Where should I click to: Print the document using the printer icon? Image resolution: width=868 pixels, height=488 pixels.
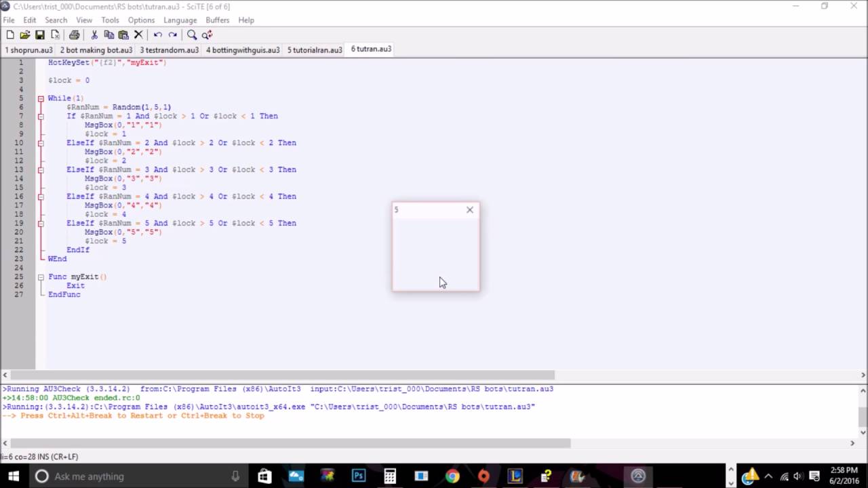pyautogui.click(x=74, y=35)
